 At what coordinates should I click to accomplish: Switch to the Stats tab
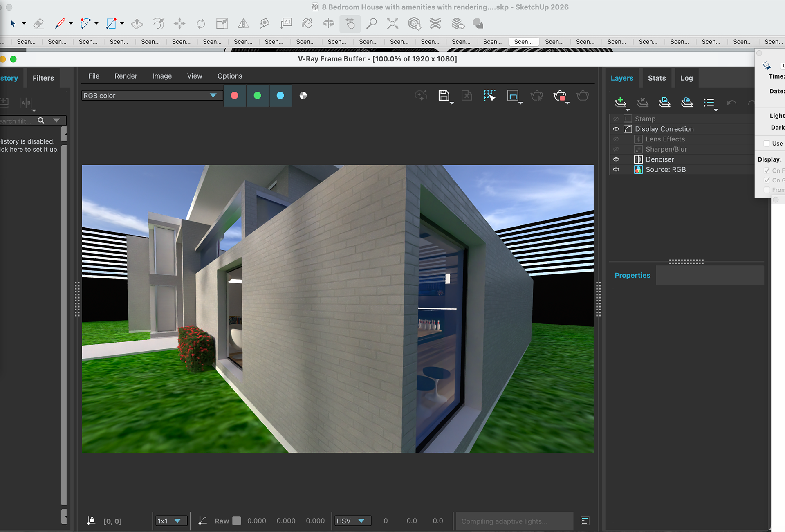click(x=657, y=78)
